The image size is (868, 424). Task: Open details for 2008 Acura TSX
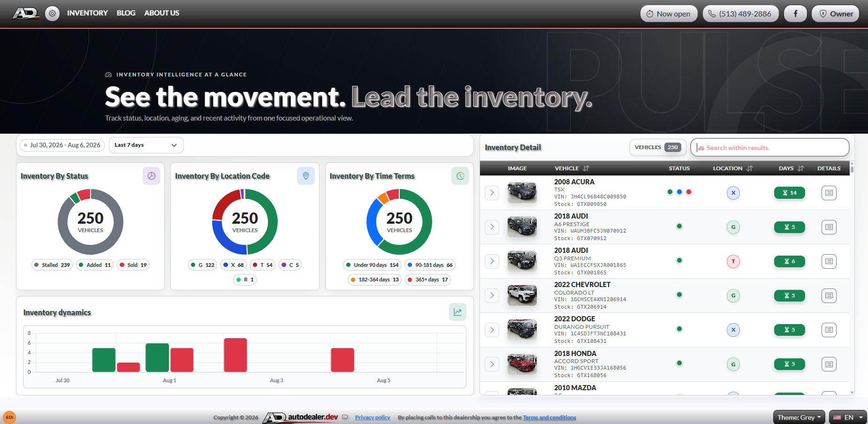tap(829, 193)
